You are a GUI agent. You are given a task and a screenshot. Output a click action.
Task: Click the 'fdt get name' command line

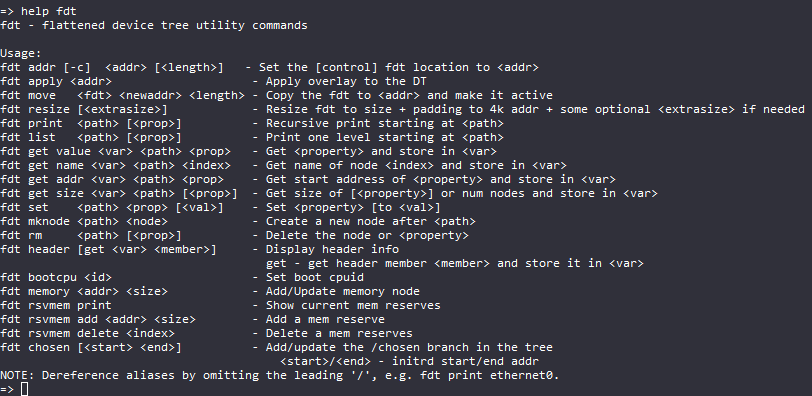[x=284, y=165]
